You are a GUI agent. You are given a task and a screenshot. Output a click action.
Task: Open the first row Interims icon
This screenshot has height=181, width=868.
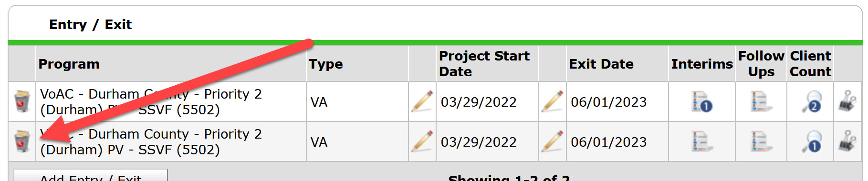pos(702,101)
